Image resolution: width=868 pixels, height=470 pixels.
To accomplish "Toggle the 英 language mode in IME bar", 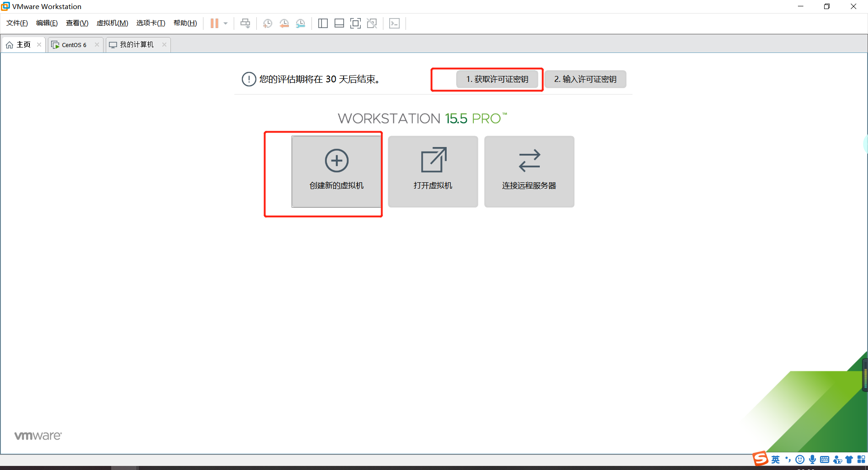I will coord(776,460).
